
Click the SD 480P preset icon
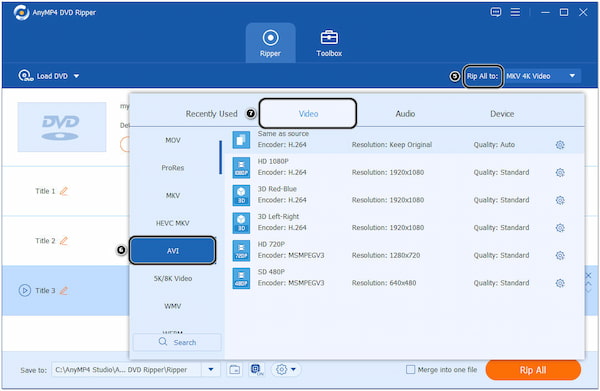pos(241,278)
